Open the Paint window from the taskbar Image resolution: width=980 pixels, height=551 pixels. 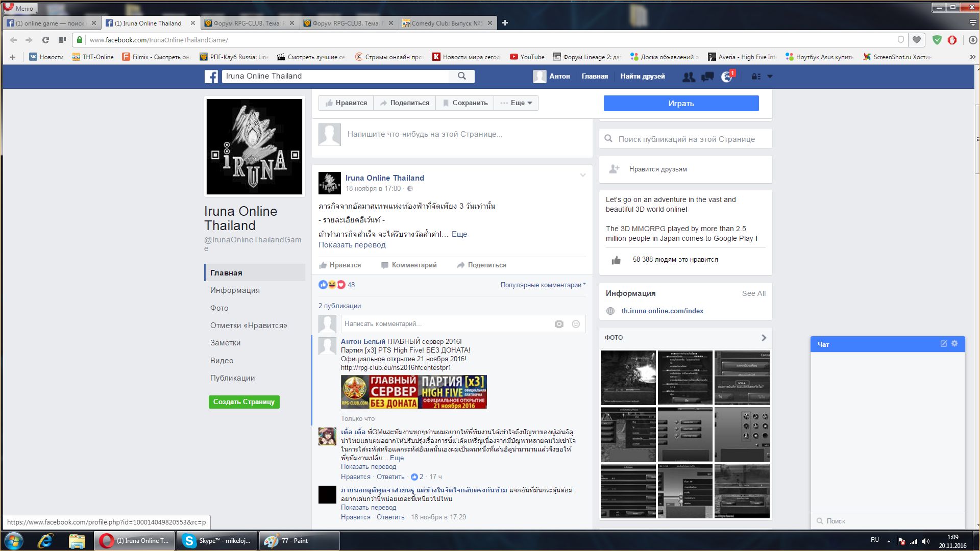pos(300,541)
